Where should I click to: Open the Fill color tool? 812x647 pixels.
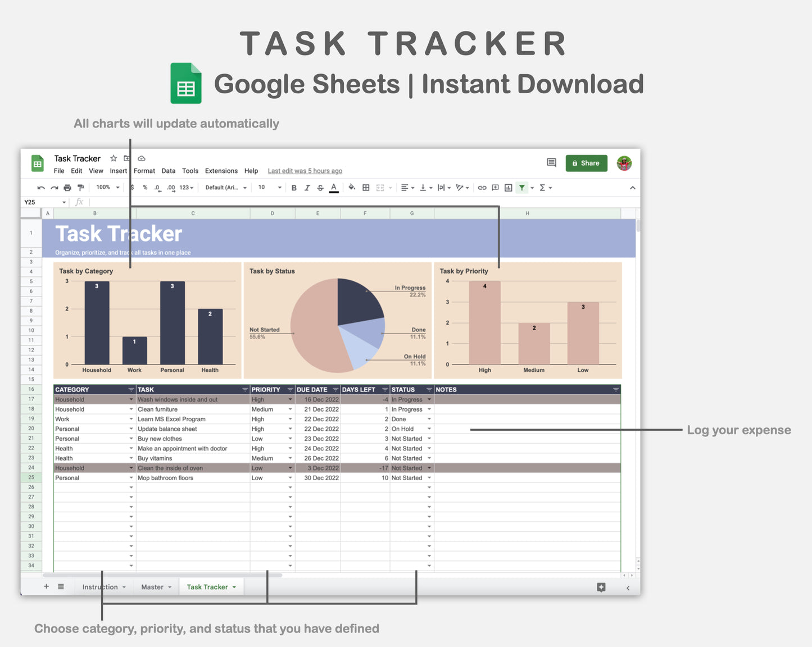351,188
